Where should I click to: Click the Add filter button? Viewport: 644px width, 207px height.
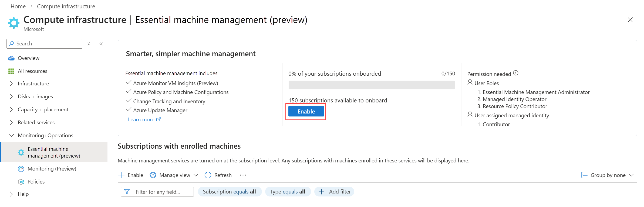(x=334, y=192)
